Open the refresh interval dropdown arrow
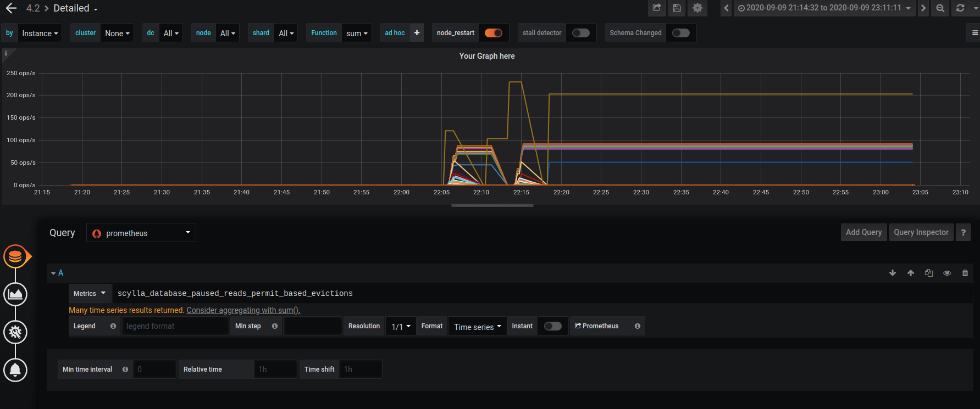This screenshot has height=409, width=980. pyautogui.click(x=976, y=8)
